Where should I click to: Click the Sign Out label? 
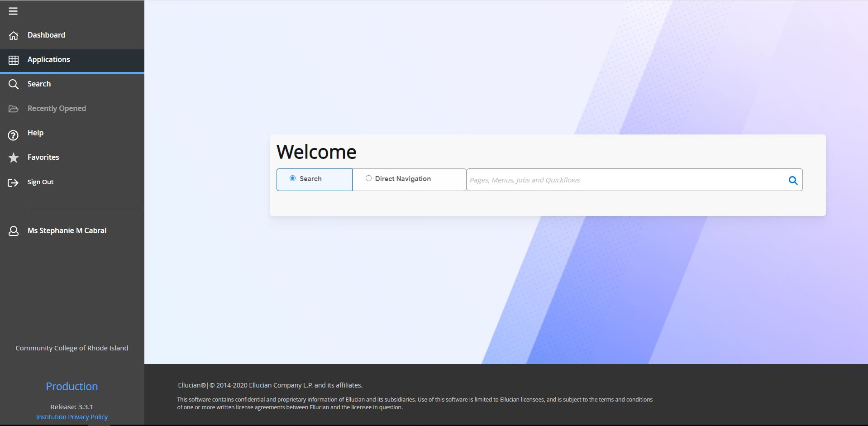[x=40, y=182]
